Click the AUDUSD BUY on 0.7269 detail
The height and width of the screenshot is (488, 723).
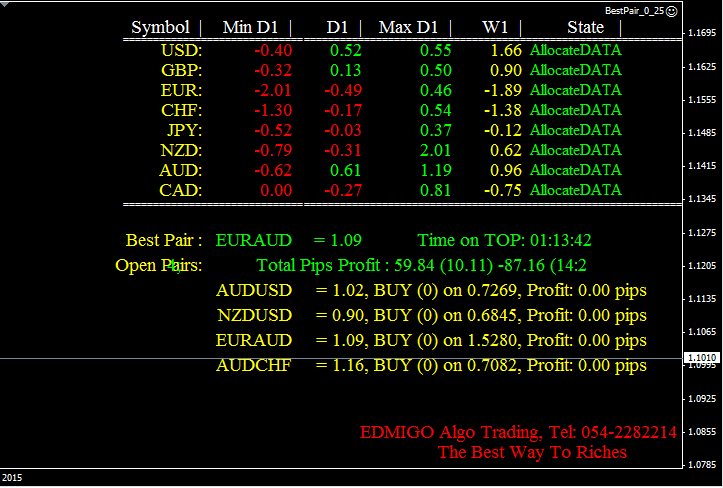point(481,291)
